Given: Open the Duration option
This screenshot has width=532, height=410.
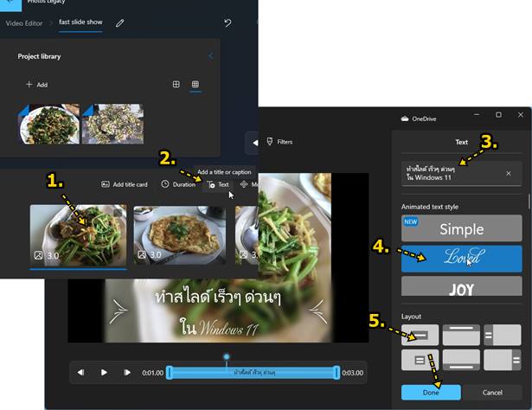Looking at the screenshot, I should (178, 184).
